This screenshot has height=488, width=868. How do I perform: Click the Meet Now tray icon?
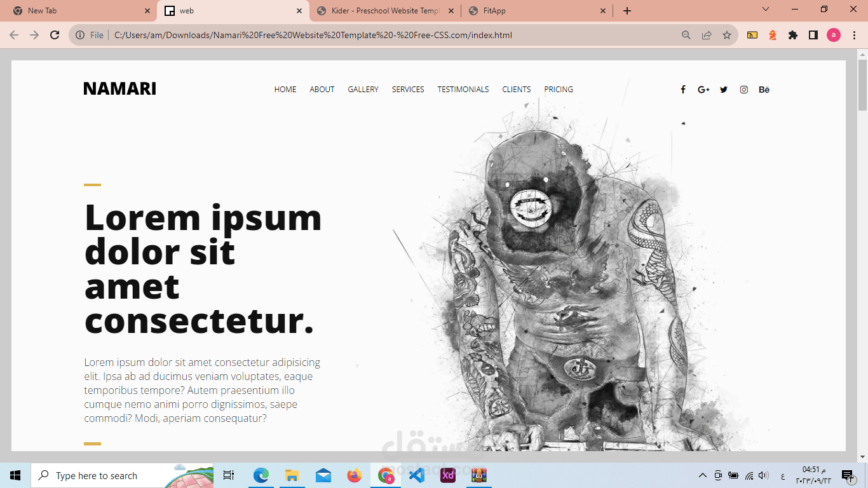tap(718, 475)
